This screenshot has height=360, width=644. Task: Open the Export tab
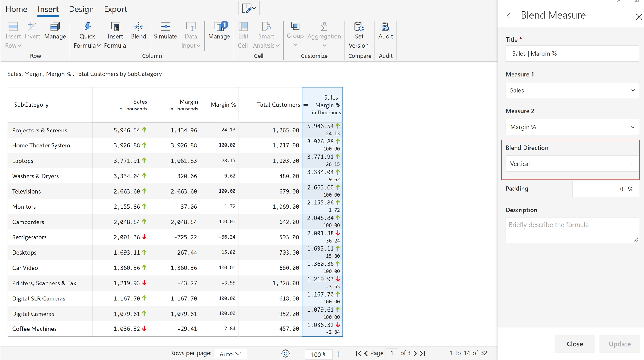[x=115, y=9]
